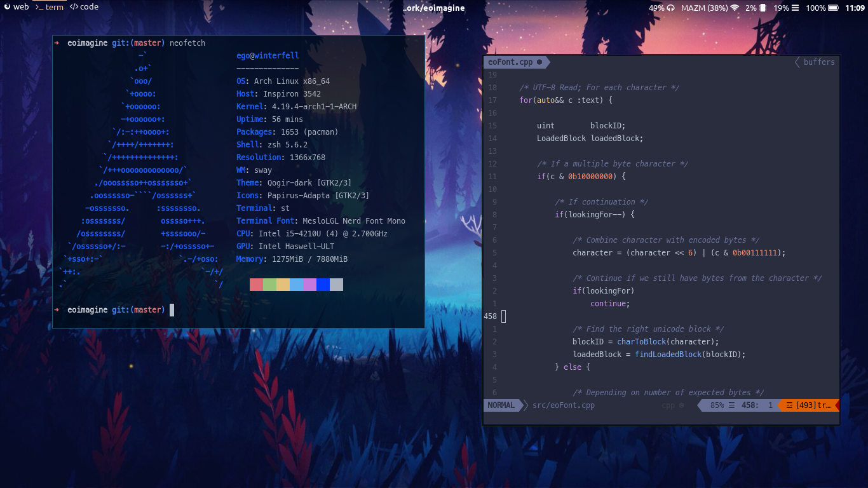Click the vim cursor on line 458
This screenshot has height=488, width=868.
click(504, 316)
